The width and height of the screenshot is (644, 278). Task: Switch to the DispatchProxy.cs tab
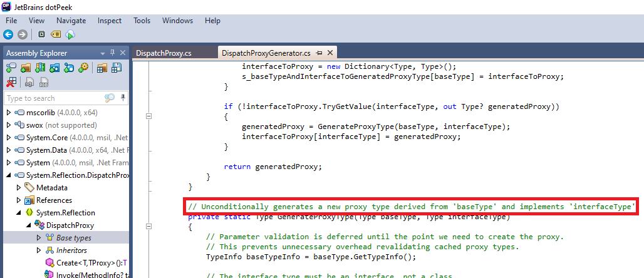[164, 53]
